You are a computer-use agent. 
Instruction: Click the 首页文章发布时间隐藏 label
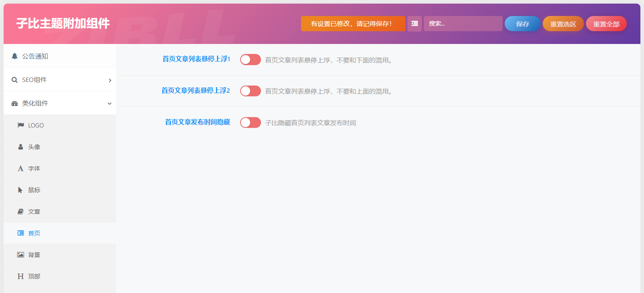198,122
